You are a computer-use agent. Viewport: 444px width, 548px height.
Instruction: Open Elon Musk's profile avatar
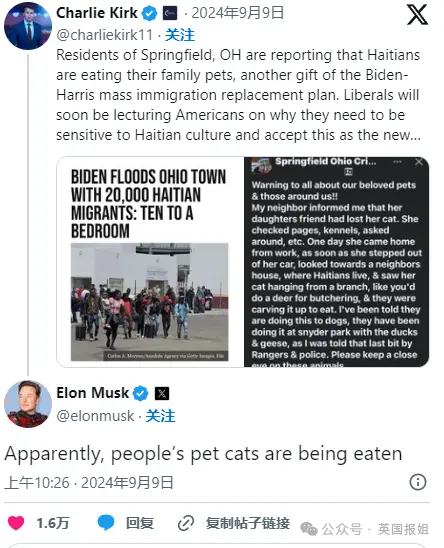[x=28, y=404]
